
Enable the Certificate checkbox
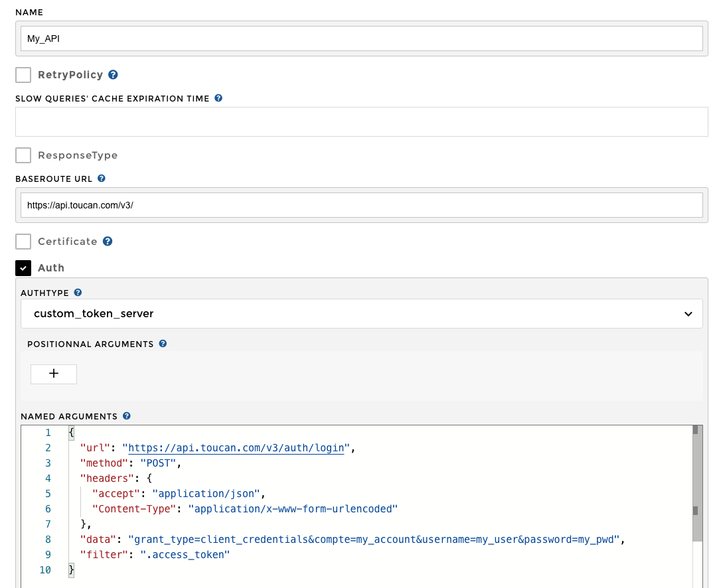[x=23, y=242]
